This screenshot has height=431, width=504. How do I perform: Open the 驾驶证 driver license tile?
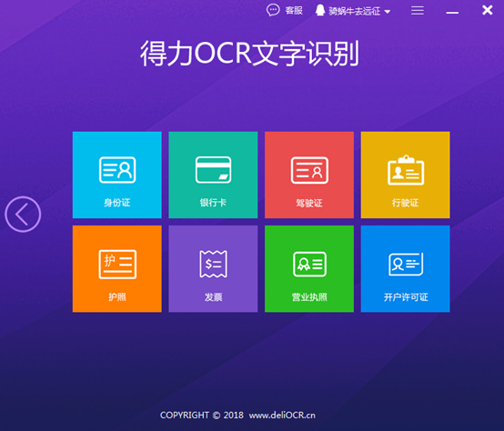tap(309, 175)
